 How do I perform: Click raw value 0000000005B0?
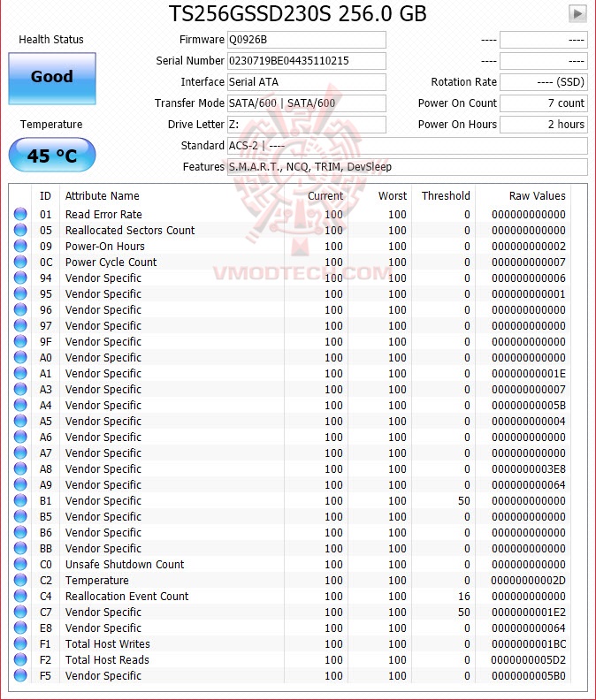[529, 676]
